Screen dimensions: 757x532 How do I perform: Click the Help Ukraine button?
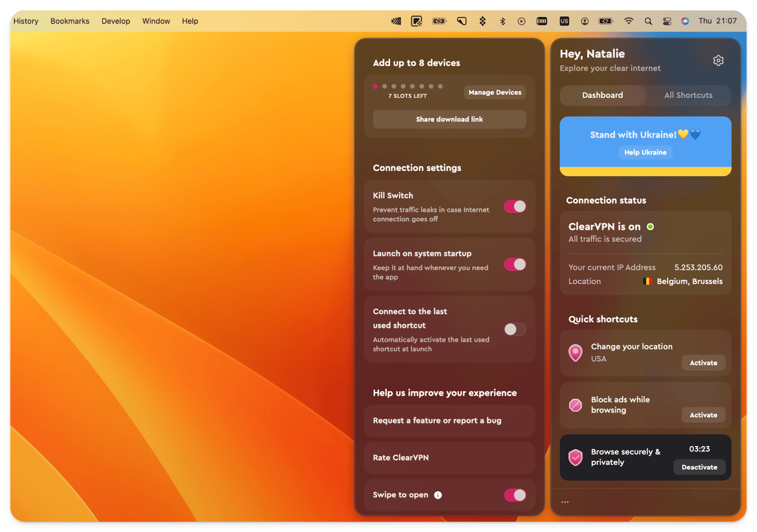coord(645,152)
